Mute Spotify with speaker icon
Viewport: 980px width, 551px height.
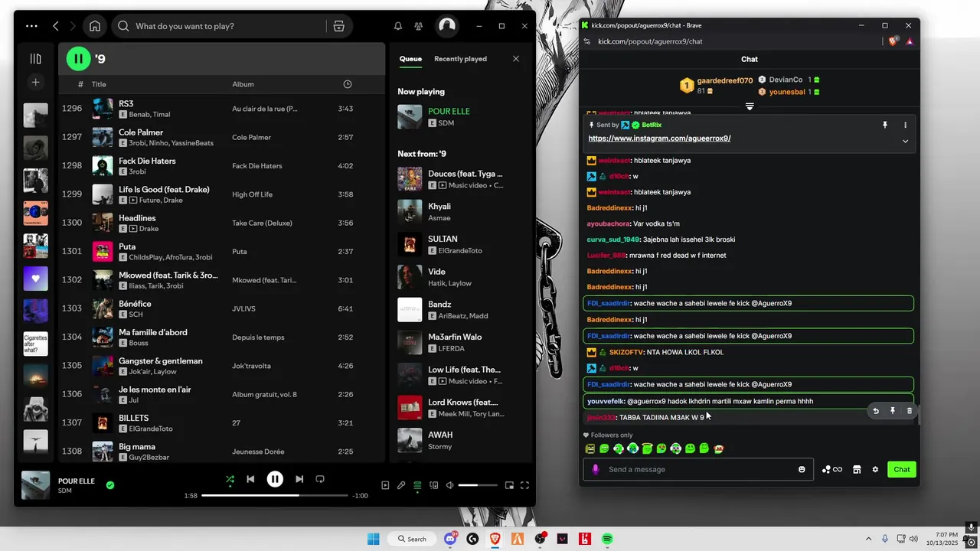(x=450, y=484)
